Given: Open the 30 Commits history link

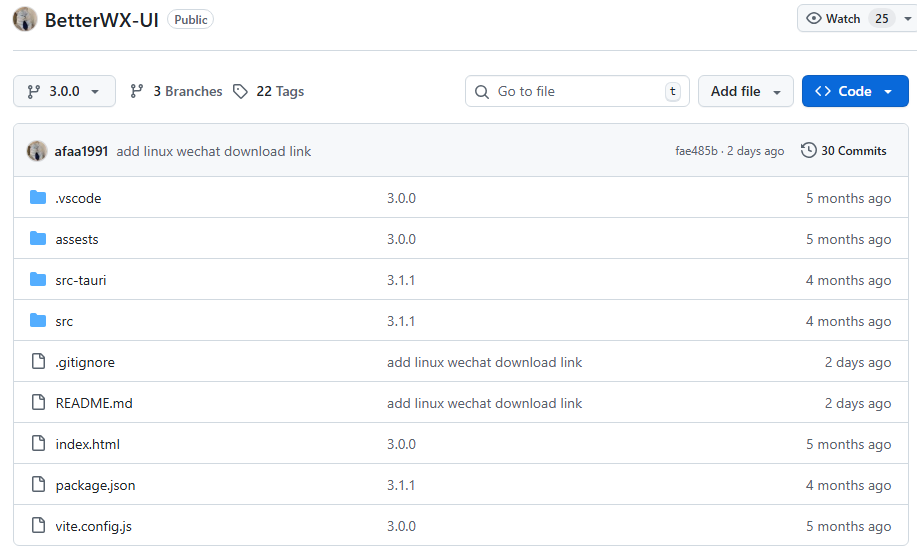Looking at the screenshot, I should tap(853, 151).
